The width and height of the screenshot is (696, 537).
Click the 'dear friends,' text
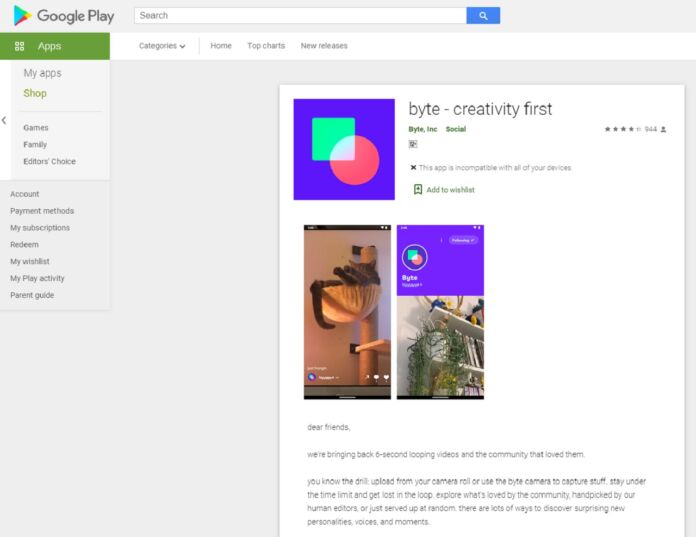pos(328,427)
